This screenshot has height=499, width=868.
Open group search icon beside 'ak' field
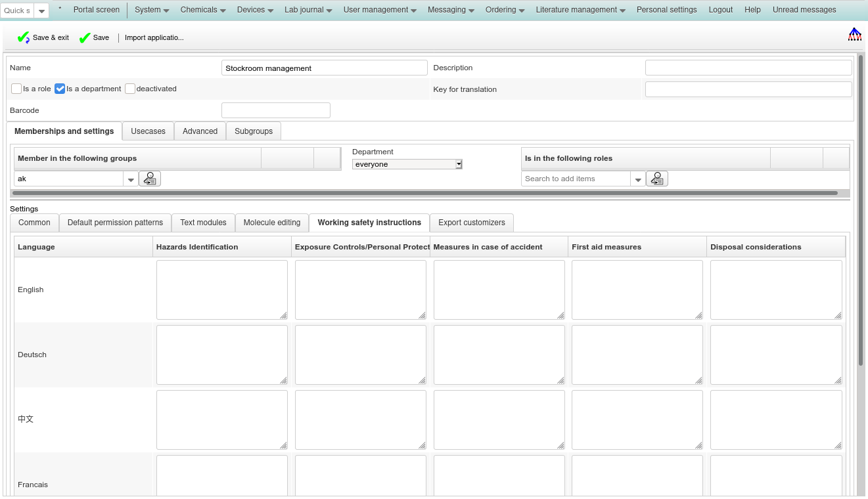150,179
